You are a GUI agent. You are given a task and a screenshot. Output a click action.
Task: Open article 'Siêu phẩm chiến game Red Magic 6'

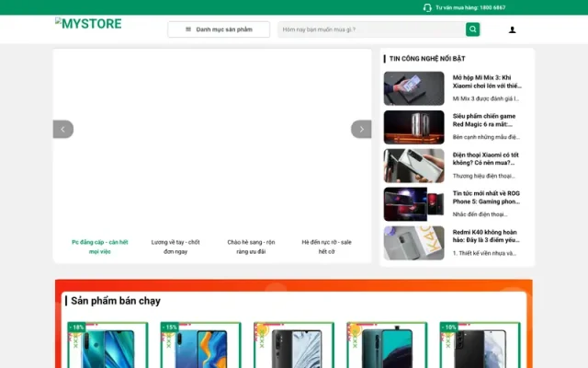484,121
